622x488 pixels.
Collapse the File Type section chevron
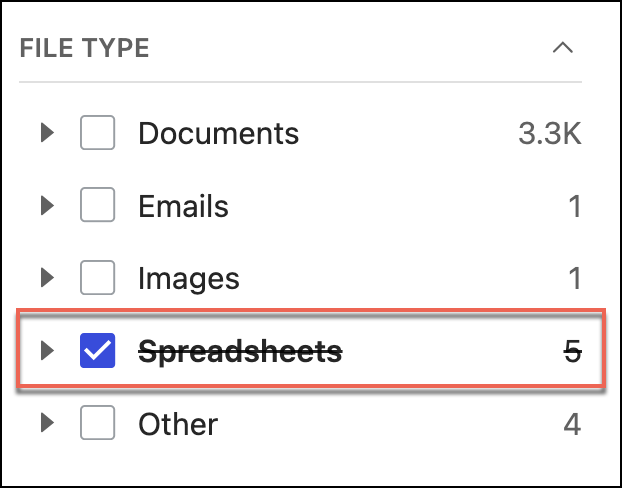pos(563,47)
